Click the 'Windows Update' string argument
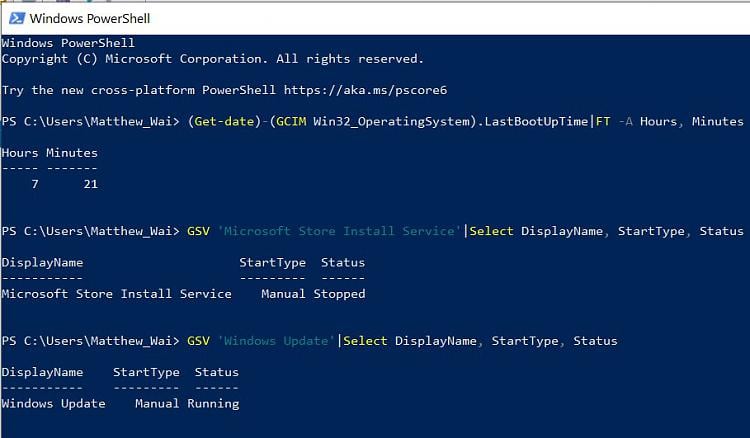 (276, 341)
